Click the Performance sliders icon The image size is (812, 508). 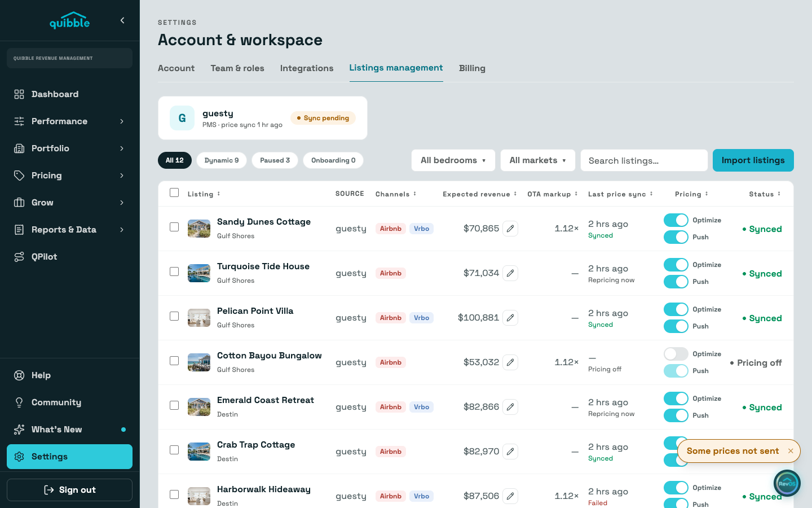click(19, 121)
